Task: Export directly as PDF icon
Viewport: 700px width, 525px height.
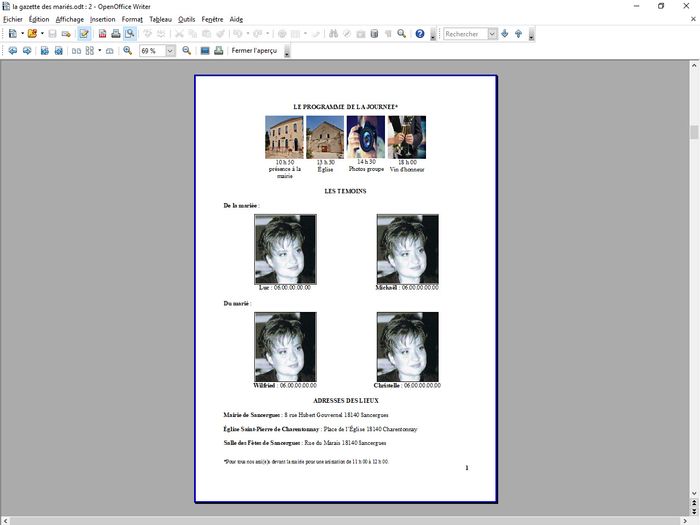Action: (103, 33)
